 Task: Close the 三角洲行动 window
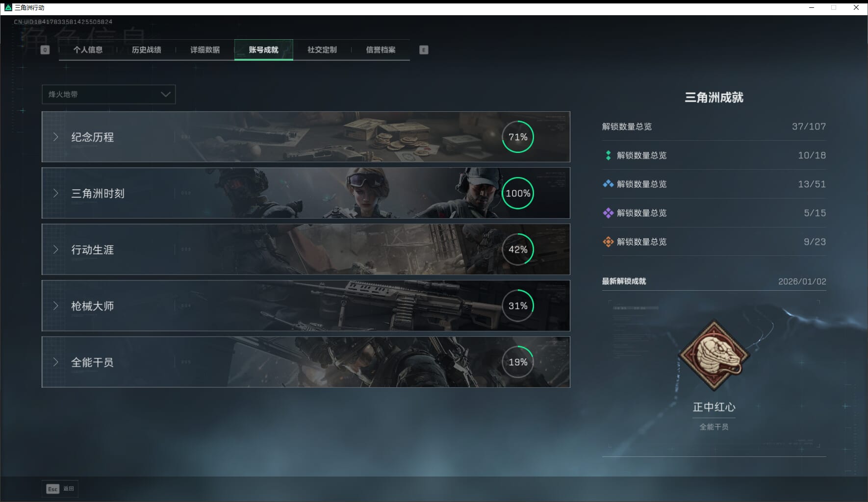tap(856, 7)
